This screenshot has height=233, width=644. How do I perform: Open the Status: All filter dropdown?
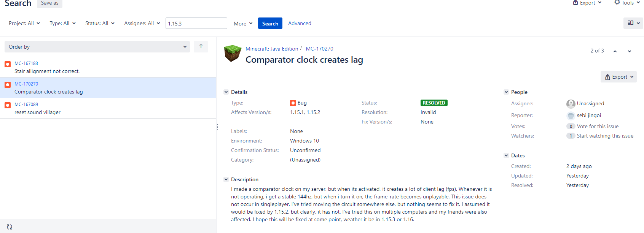[x=100, y=23]
